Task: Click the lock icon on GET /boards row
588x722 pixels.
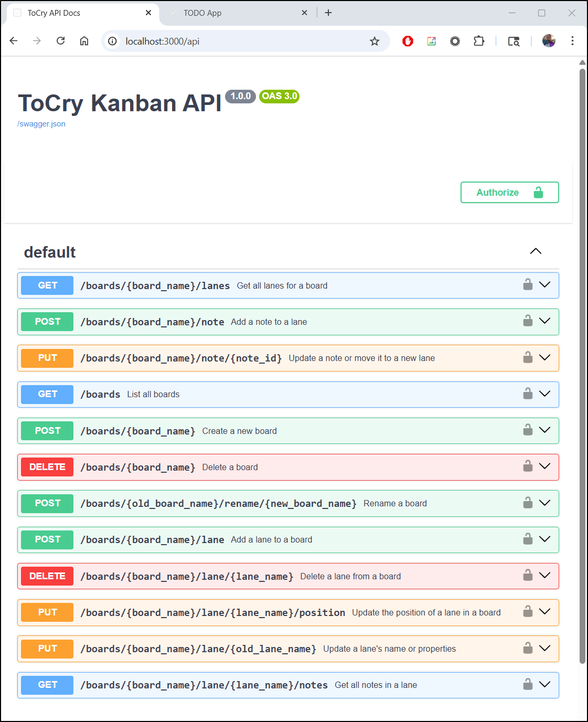Action: (528, 394)
